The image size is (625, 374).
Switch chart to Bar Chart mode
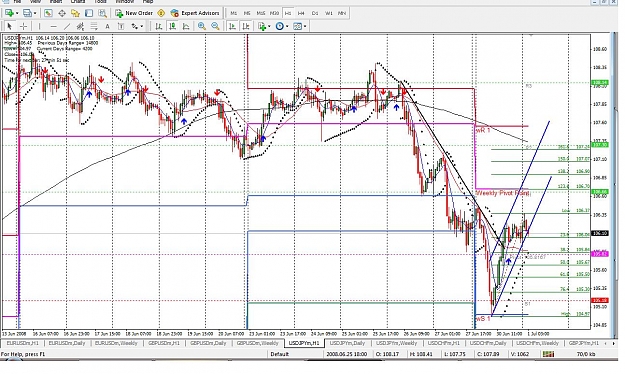(159, 26)
